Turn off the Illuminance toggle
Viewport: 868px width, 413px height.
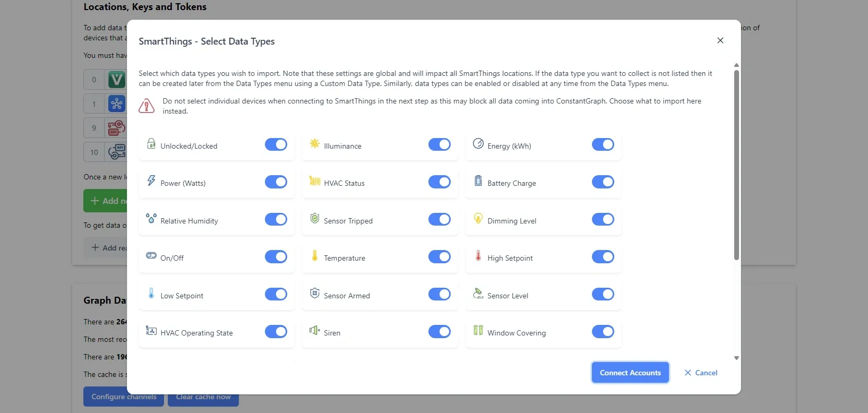click(440, 144)
